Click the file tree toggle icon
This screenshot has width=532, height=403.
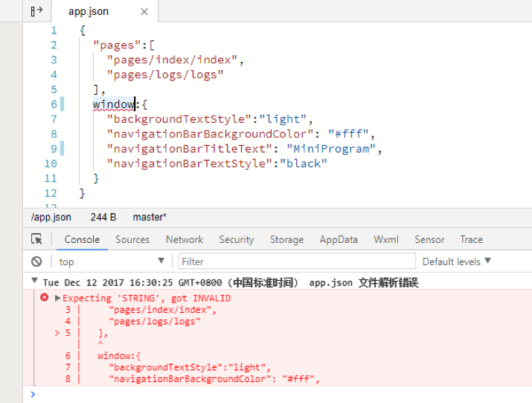click(36, 11)
